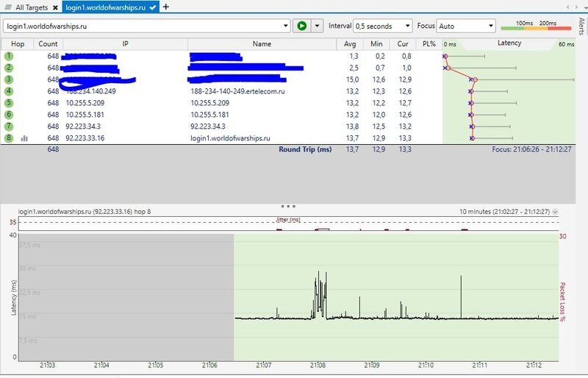Viewport: 588px width, 378px height.
Task: Open the Interval 0,5 seconds dropdown
Action: click(x=382, y=26)
